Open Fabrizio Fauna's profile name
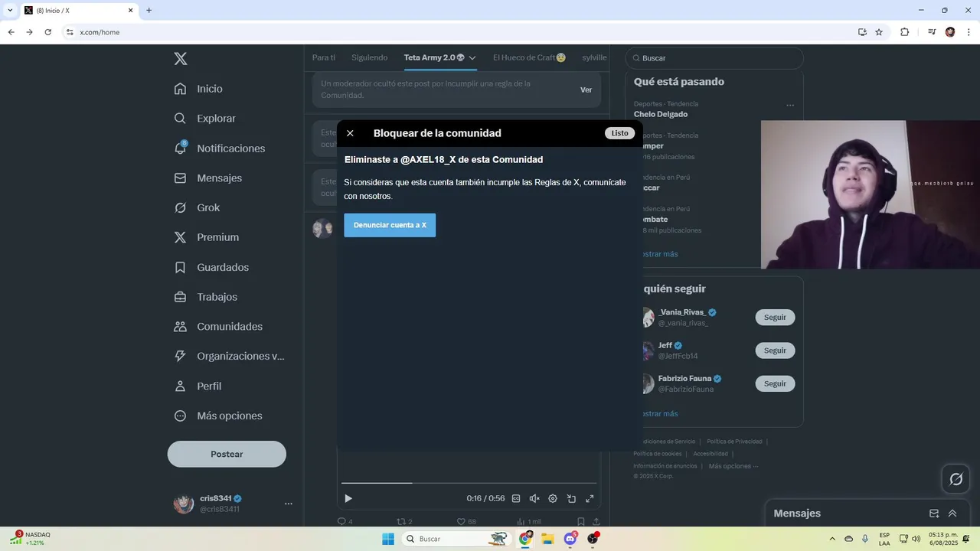 click(x=684, y=379)
